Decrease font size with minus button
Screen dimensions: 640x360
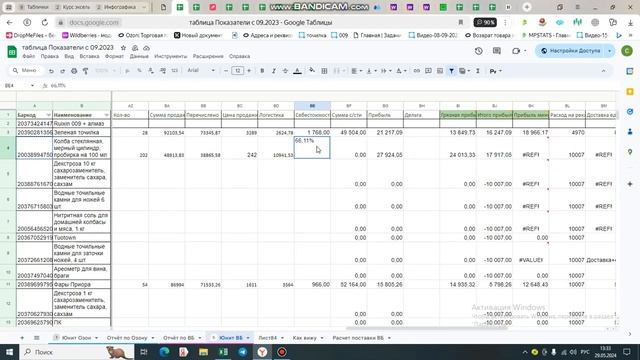tap(226, 71)
